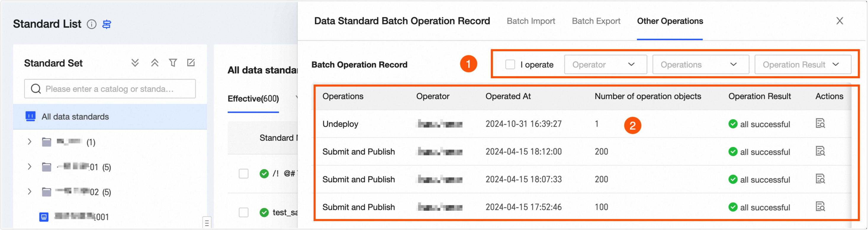Image resolution: width=868 pixels, height=230 pixels.
Task: Switch to the Batch Export tab
Action: (x=596, y=21)
